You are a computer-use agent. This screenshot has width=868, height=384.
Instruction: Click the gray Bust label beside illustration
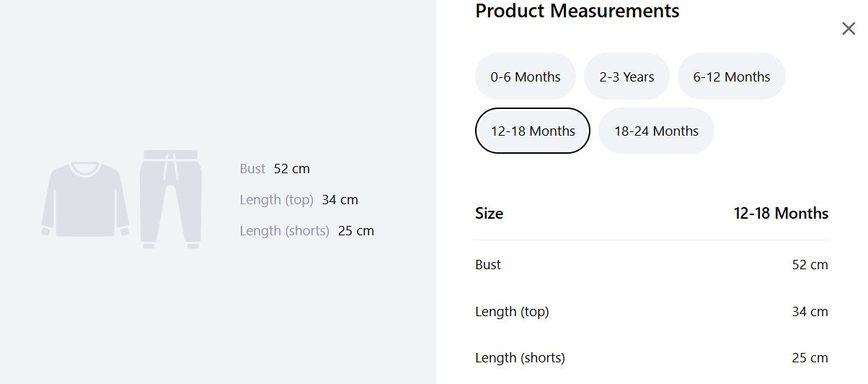pos(252,169)
